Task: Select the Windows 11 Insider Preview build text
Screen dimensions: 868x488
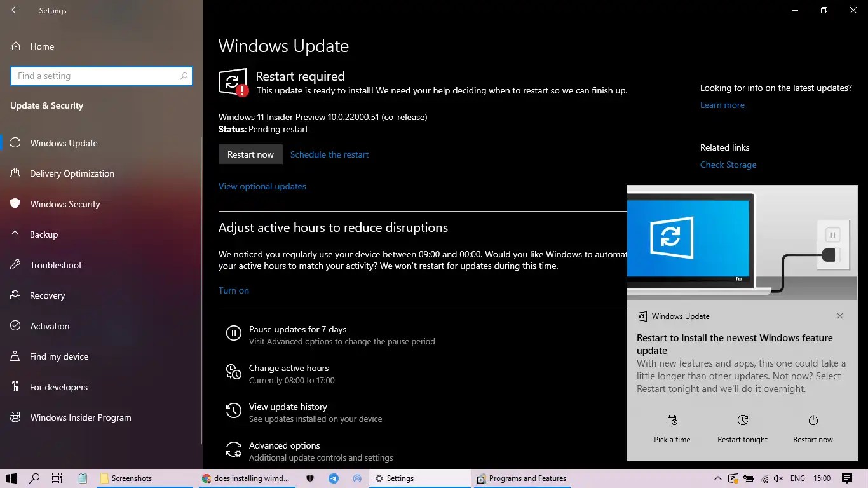Action: pyautogui.click(x=323, y=117)
